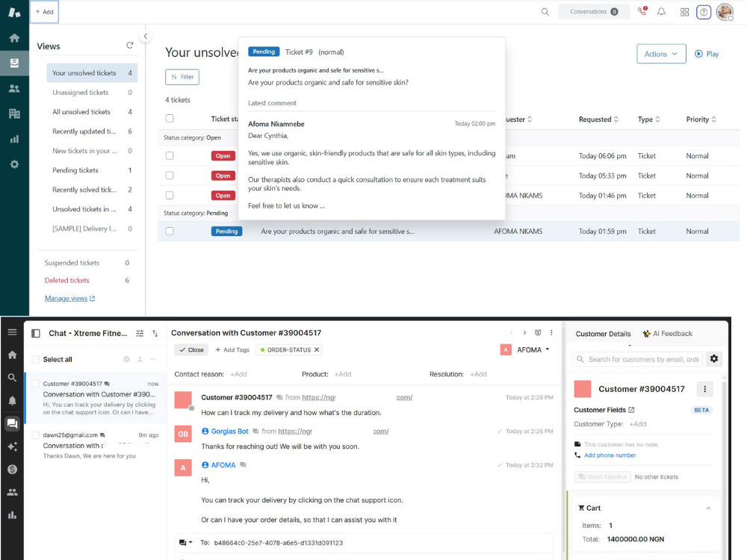Refresh the Views list
Image resolution: width=747 pixels, height=560 pixels.
tap(129, 46)
